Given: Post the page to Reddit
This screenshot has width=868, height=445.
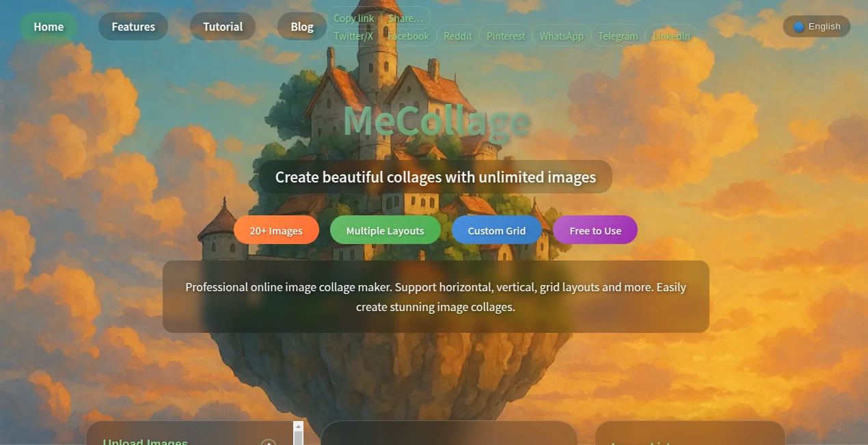Looking at the screenshot, I should click(x=458, y=36).
